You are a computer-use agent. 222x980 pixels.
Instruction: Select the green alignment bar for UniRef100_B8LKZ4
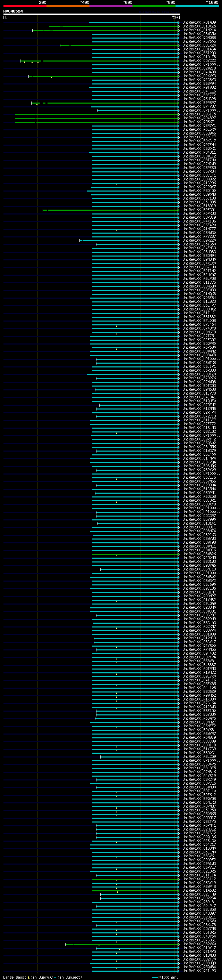pos(120,46)
